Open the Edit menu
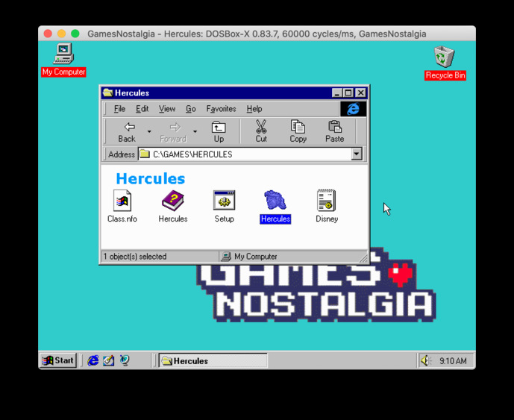514x420 pixels. click(142, 109)
